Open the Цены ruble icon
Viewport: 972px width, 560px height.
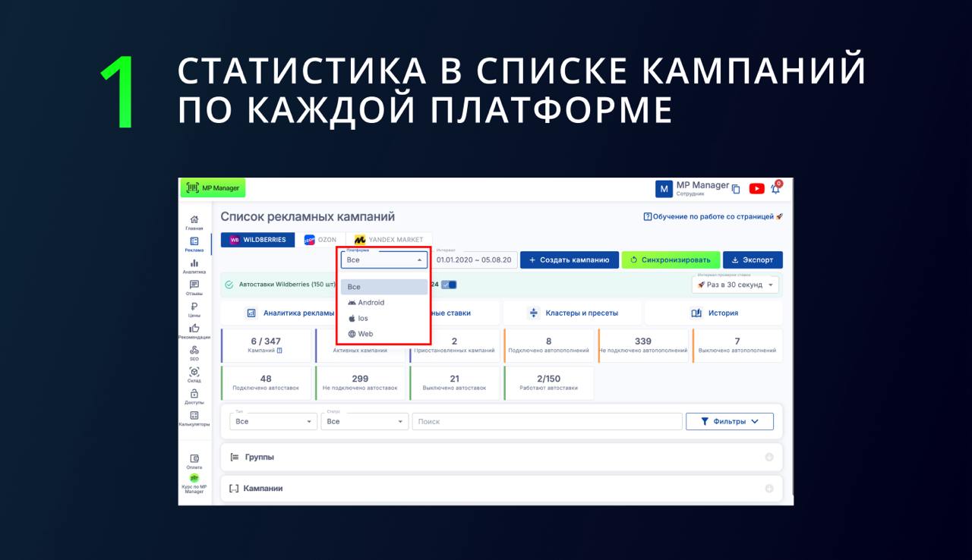(x=194, y=308)
